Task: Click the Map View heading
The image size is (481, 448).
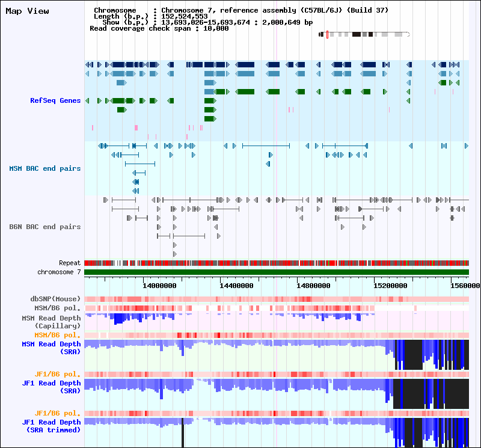Action: pyautogui.click(x=27, y=11)
